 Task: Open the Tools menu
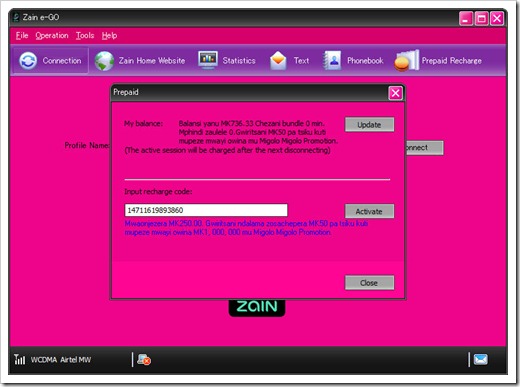click(85, 35)
